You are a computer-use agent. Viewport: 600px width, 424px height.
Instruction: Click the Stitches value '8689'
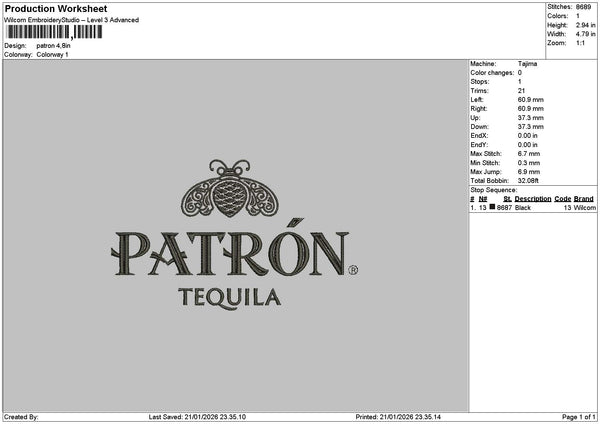[584, 7]
